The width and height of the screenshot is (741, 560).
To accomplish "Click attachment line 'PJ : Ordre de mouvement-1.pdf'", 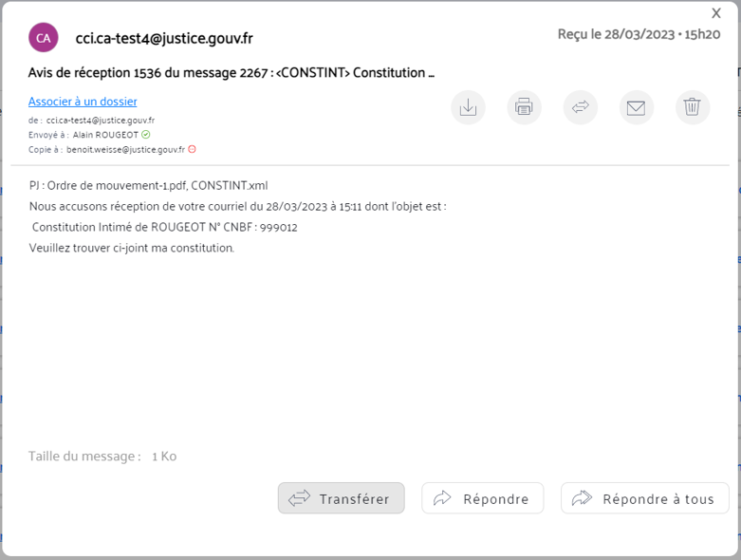I will click(x=148, y=186).
